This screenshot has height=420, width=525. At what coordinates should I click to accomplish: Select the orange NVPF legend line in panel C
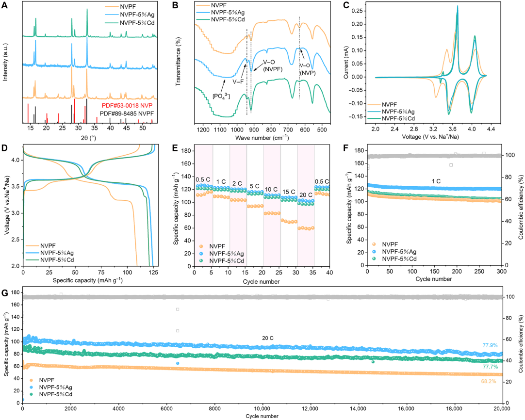372,104
